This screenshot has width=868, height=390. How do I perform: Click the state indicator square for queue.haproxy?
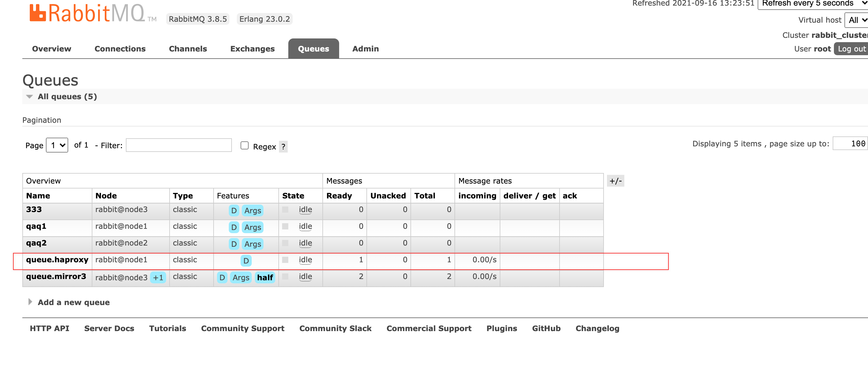click(285, 259)
